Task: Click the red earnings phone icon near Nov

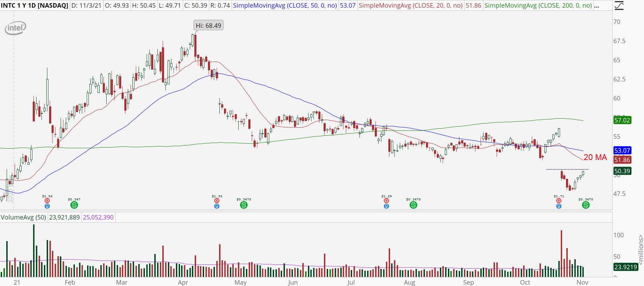Action: 559,201
